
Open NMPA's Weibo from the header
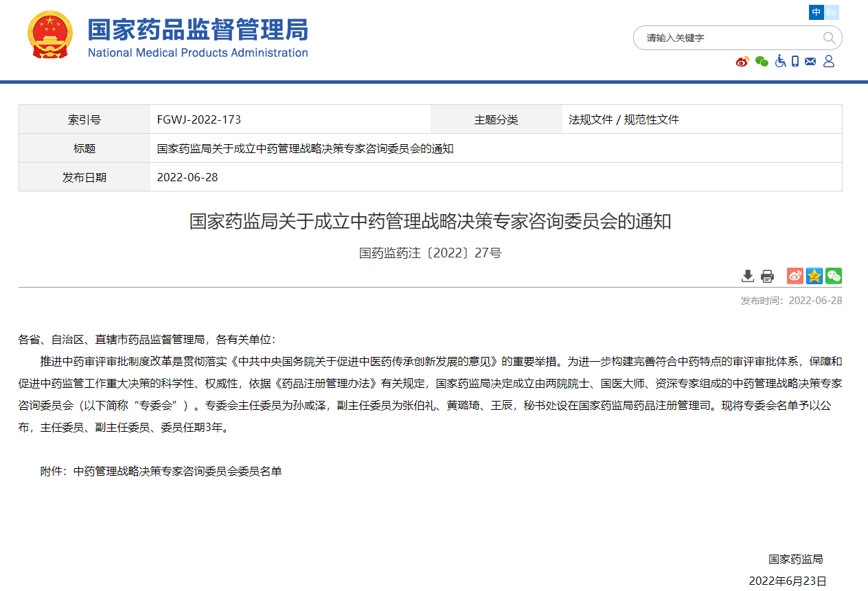point(742,61)
